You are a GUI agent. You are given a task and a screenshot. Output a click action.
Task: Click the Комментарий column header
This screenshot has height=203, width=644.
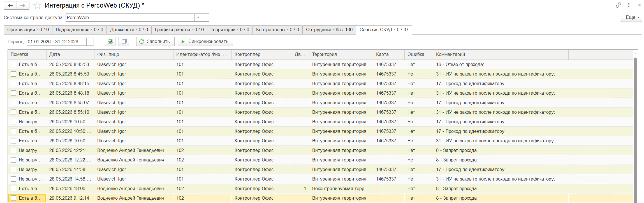pyautogui.click(x=501, y=54)
